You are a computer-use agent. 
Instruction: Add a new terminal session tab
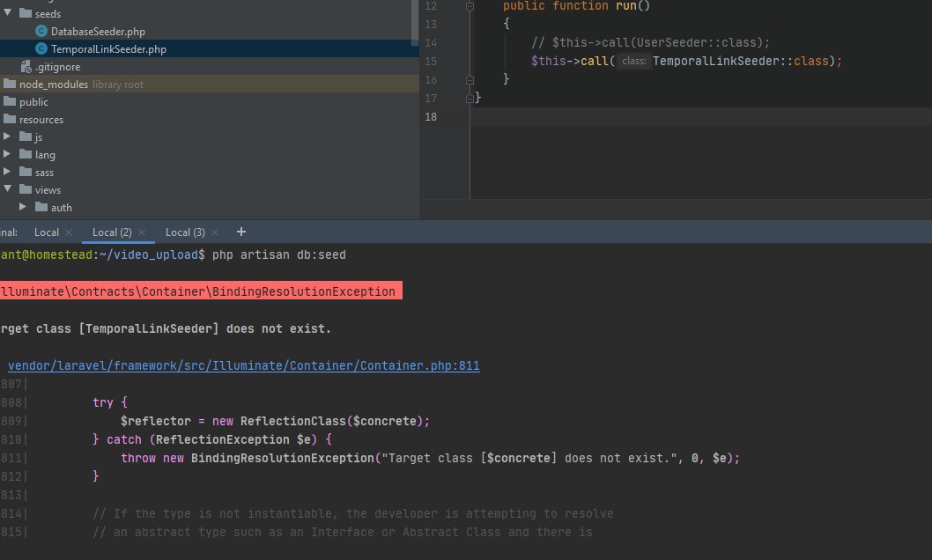(x=241, y=232)
